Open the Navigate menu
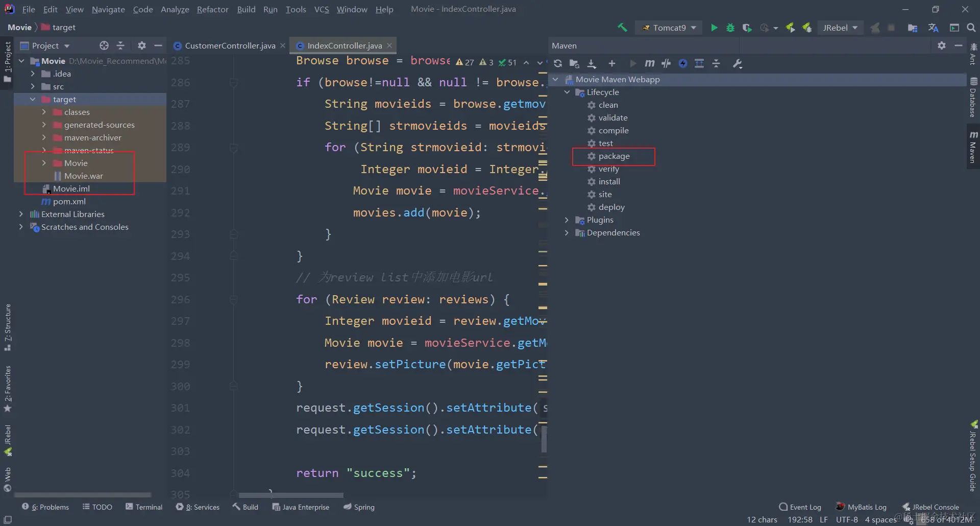This screenshot has height=526, width=980. click(x=108, y=9)
